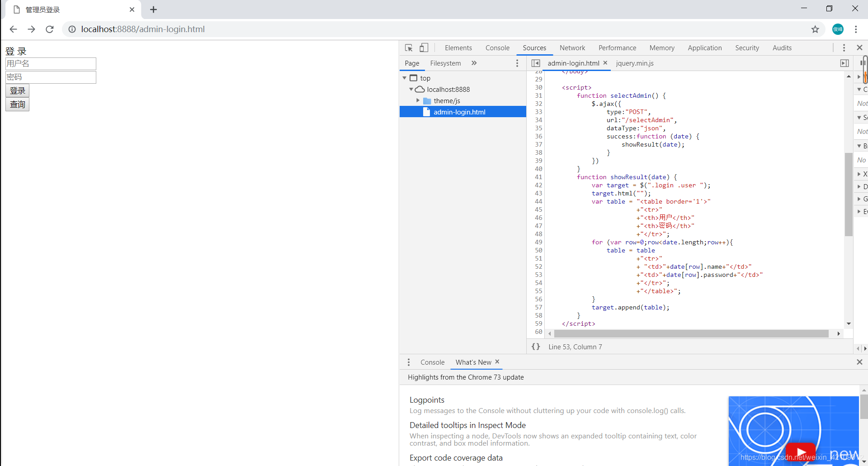Click the address bar URL
This screenshot has height=466, width=868.
tap(143, 29)
